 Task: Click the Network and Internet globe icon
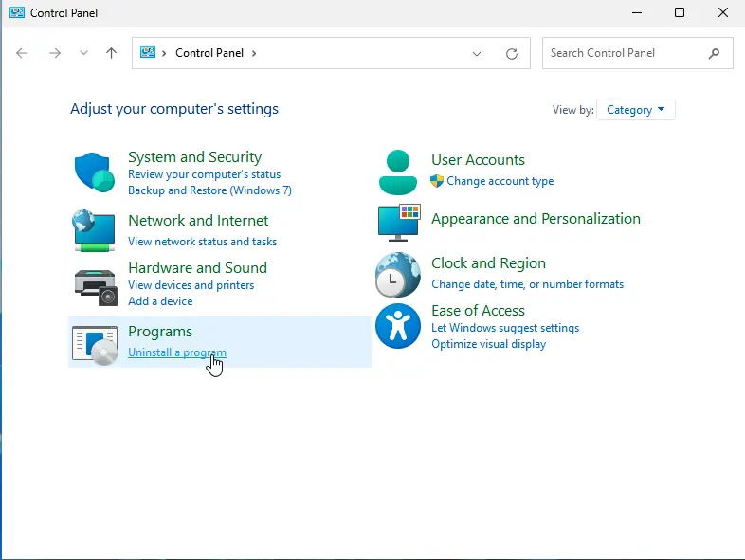(94, 230)
